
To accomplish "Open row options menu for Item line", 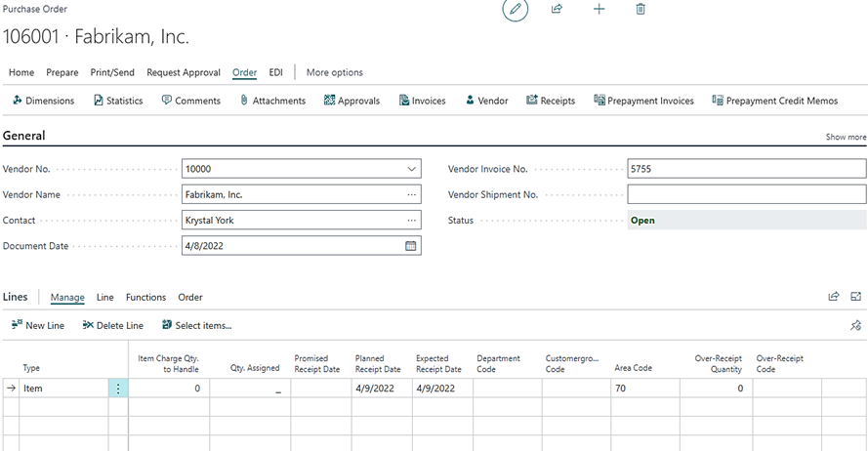I will (118, 389).
